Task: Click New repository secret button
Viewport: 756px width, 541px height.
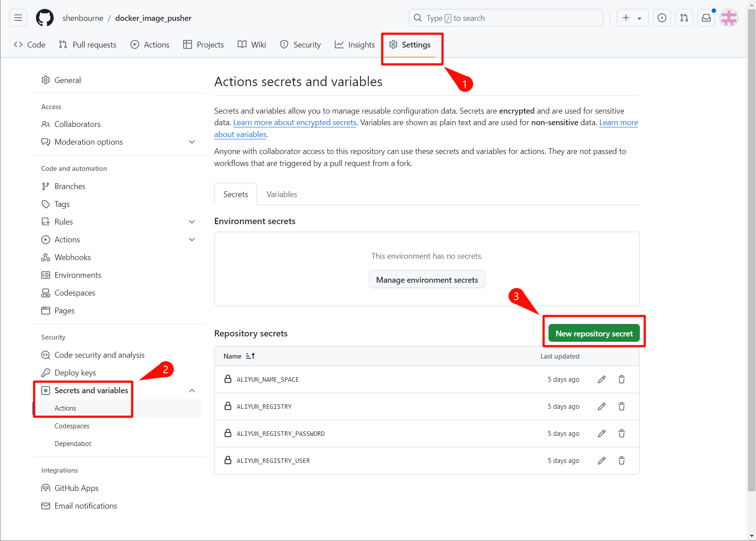Action: [x=594, y=334]
